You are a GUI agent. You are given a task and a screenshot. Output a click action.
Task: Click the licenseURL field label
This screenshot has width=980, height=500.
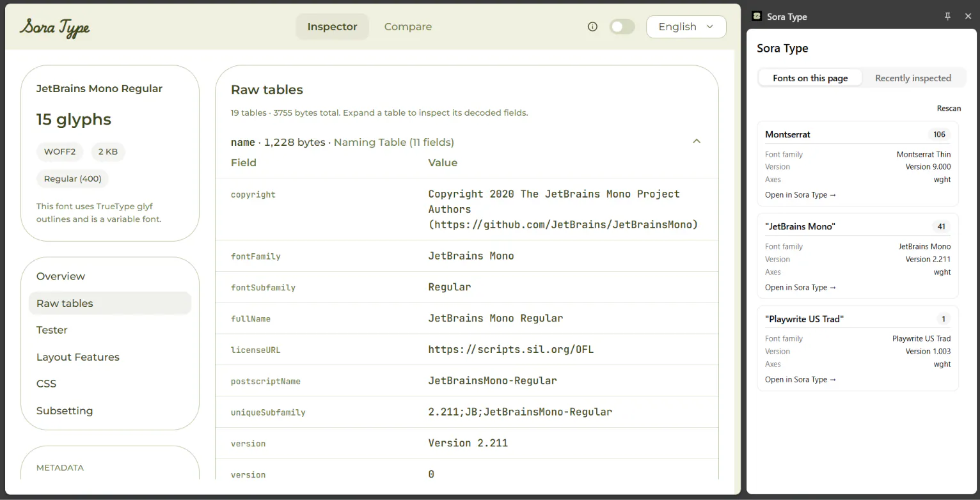[256, 350]
